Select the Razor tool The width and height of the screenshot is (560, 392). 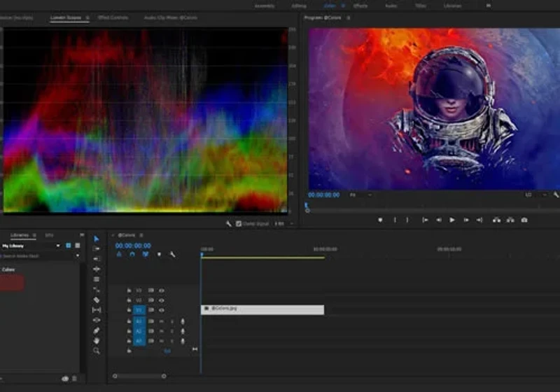(x=97, y=300)
